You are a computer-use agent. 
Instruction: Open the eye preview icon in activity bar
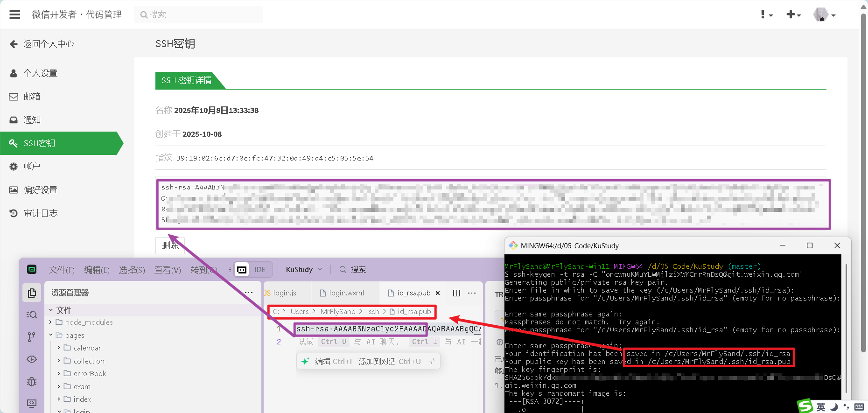tap(32, 359)
